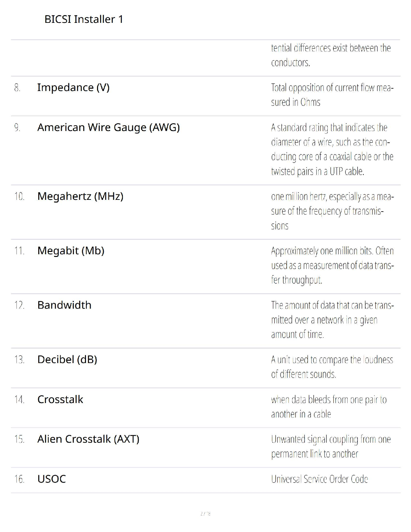
Task: Select the Bandwidth data amount definition
Action: [332, 319]
